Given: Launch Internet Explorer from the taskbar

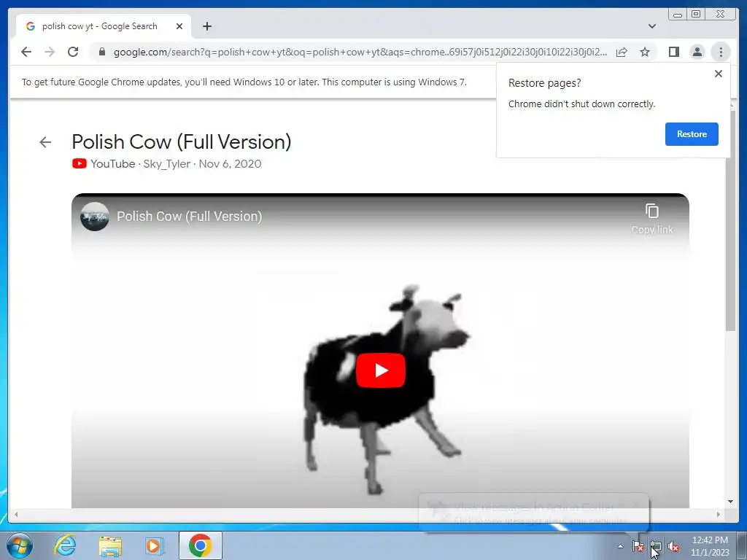Looking at the screenshot, I should (65, 545).
